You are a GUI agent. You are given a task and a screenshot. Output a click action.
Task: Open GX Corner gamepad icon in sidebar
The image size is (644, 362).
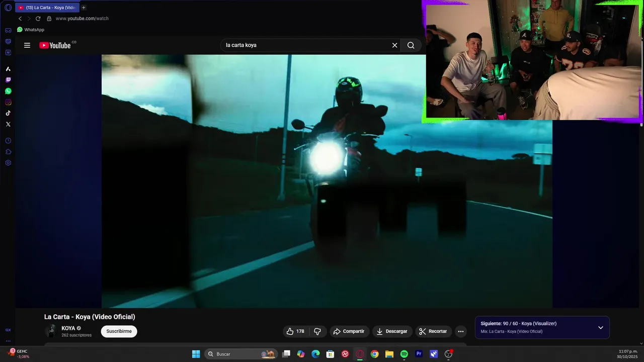click(8, 30)
